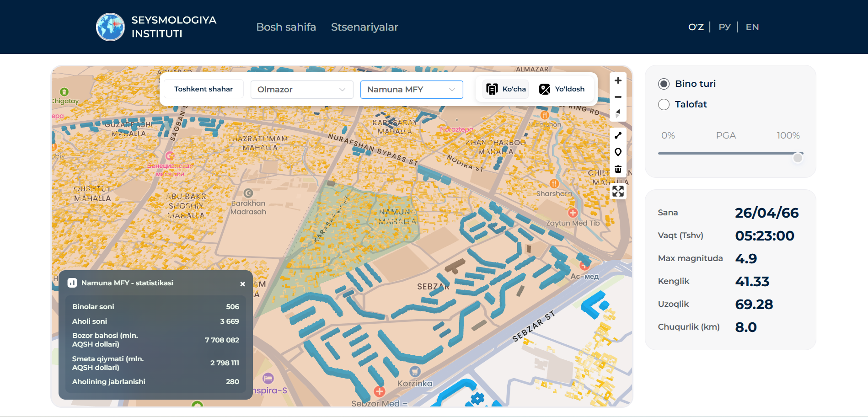This screenshot has width=868, height=417.
Task: Close the Namuna MFY statistics panel
Action: pyautogui.click(x=243, y=284)
